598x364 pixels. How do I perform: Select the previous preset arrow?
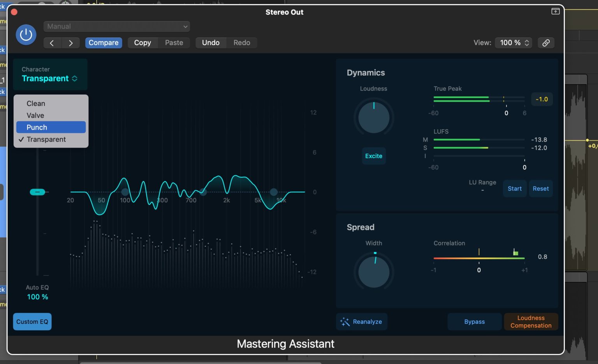(x=52, y=43)
